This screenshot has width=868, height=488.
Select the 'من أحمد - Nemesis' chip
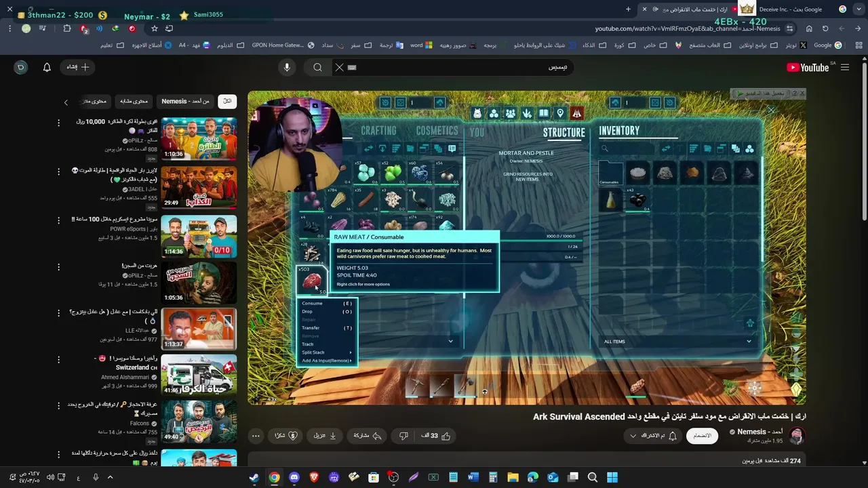coord(185,101)
